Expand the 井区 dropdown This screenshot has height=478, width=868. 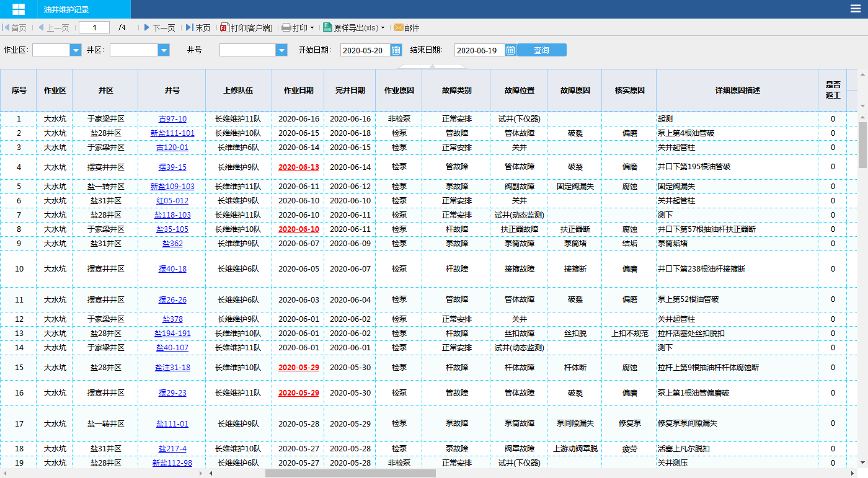[x=164, y=50]
